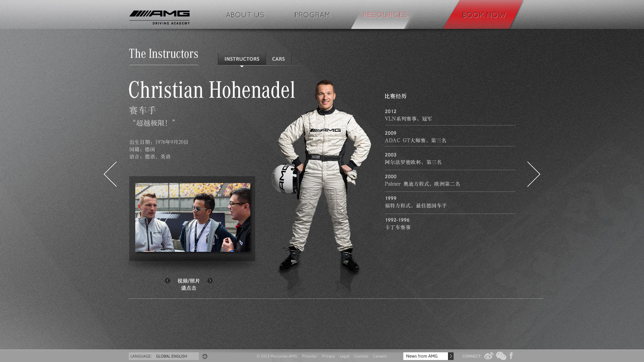The height and width of the screenshot is (362, 644).
Task: Click the Book Now button
Action: coord(484,15)
